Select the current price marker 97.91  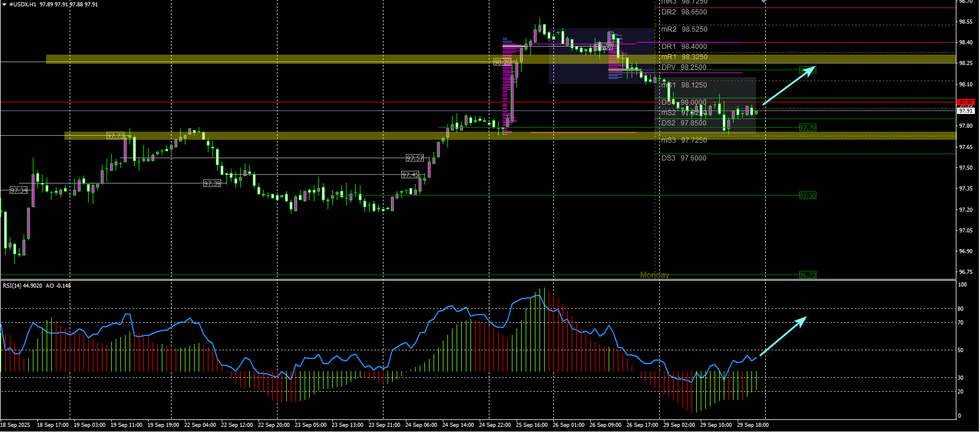click(x=966, y=110)
